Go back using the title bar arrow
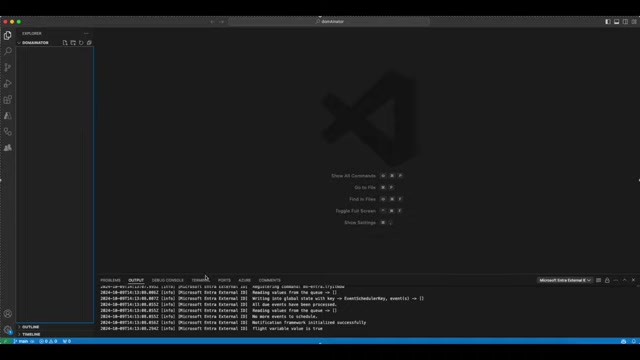The width and height of the screenshot is (640, 360). point(212,22)
